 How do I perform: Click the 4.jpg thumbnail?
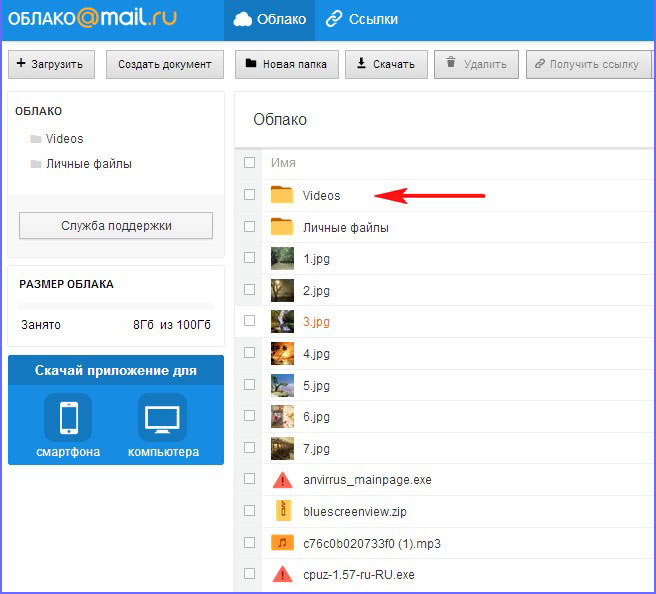point(282,353)
